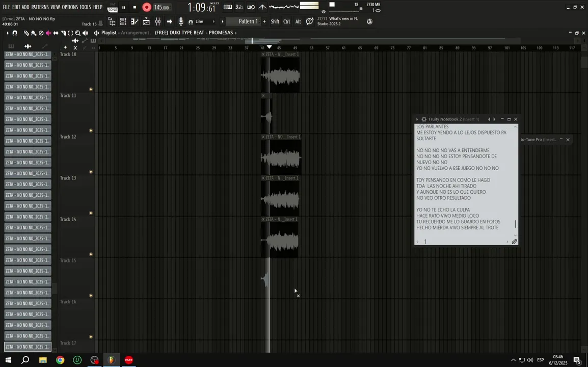Image resolution: width=588 pixels, height=367 pixels.
Task: Toggle the mute dot of Track 12
Action: (x=91, y=172)
